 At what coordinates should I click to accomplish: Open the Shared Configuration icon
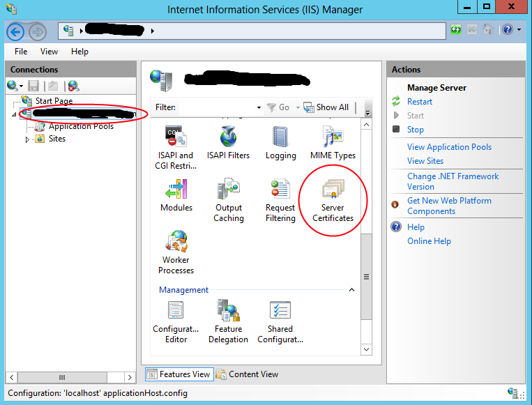click(280, 322)
